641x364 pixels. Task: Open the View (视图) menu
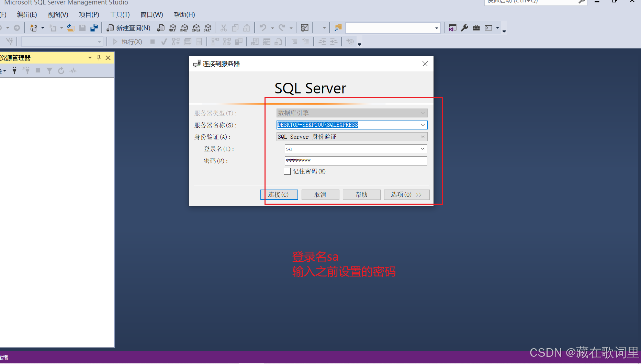click(x=58, y=14)
